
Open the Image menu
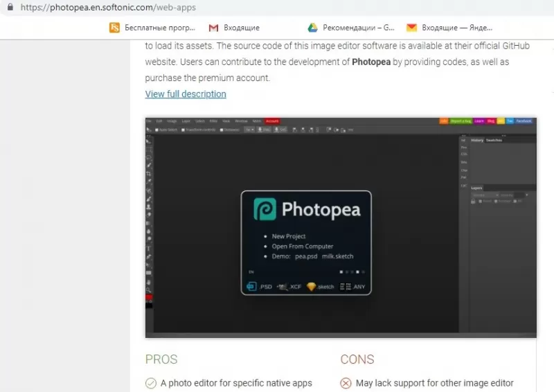172,121
